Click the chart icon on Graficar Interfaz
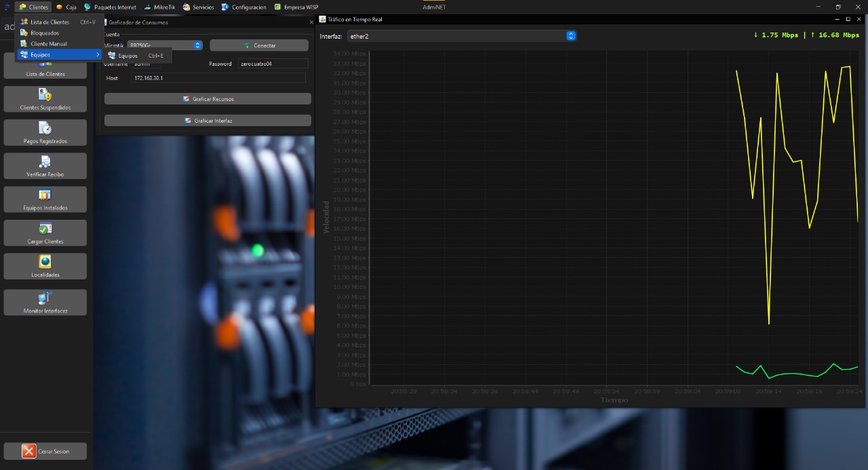 (x=189, y=121)
